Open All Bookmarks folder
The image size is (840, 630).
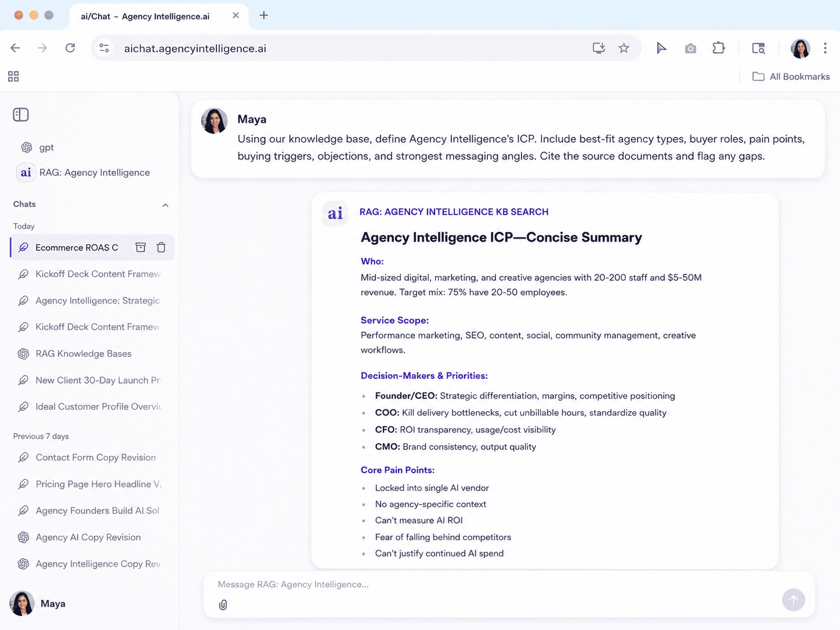[x=791, y=77]
